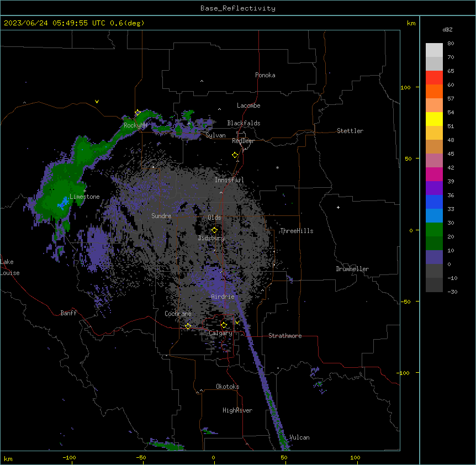This screenshot has width=476, height=465.
Task: Click the Okotoks label
Action: pos(228,387)
